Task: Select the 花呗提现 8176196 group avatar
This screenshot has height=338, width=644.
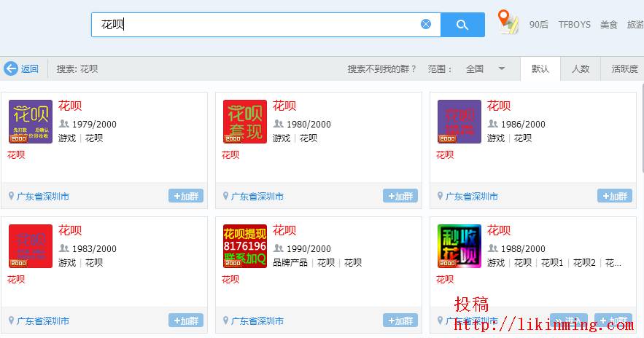Action: coord(245,246)
